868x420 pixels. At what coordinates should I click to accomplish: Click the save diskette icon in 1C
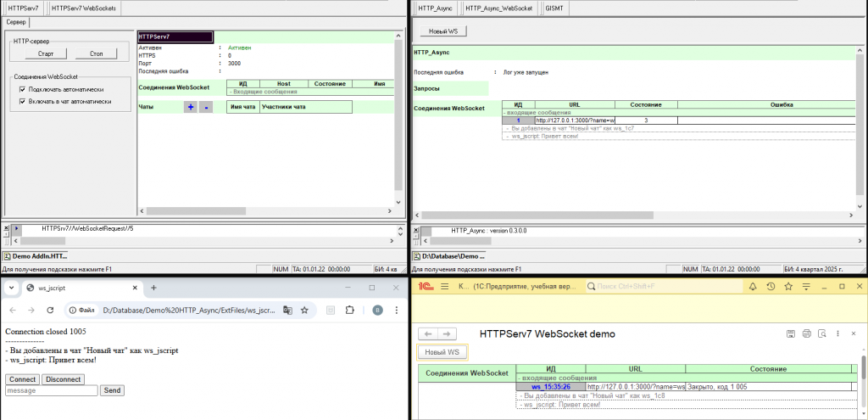pyautogui.click(x=791, y=333)
